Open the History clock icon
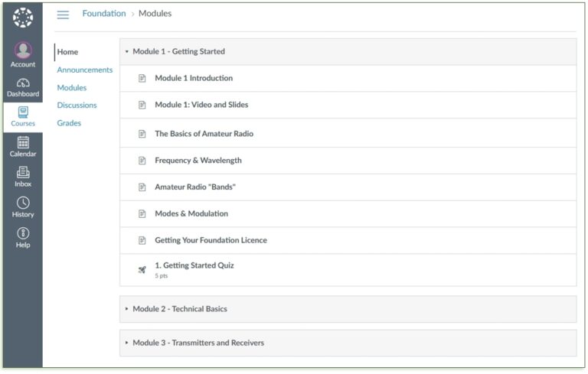 [x=23, y=203]
